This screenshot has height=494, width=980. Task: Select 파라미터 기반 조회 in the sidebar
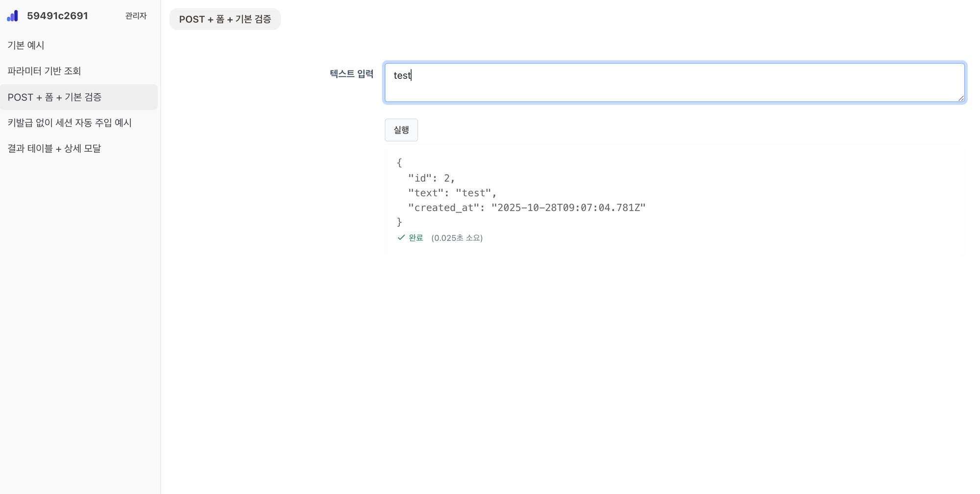coord(44,71)
